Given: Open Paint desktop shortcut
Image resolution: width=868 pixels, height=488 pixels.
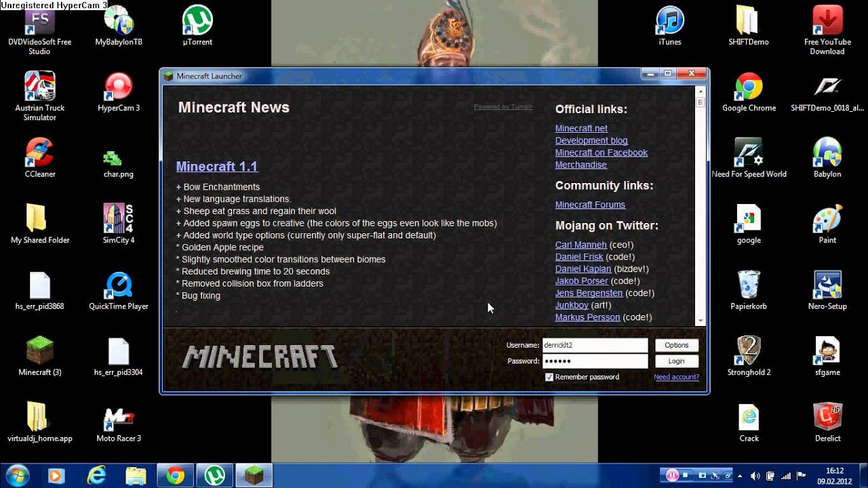Looking at the screenshot, I should click(x=827, y=224).
